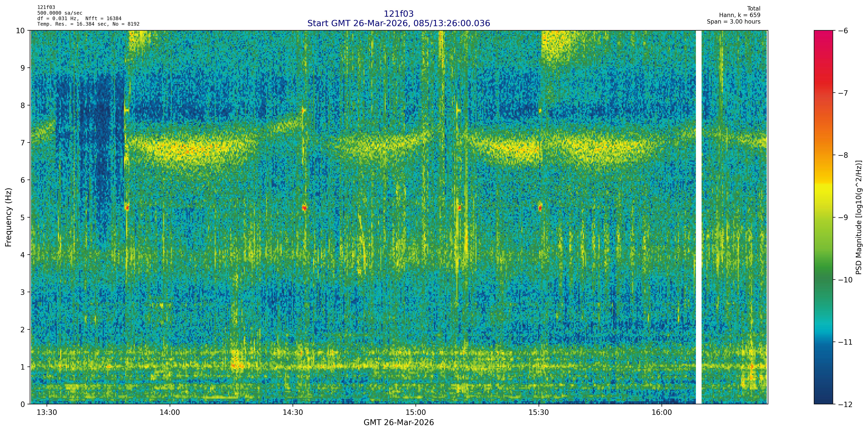This screenshot has height=432, width=868.
Task: Click the plot title '121f03'
Action: pos(398,14)
